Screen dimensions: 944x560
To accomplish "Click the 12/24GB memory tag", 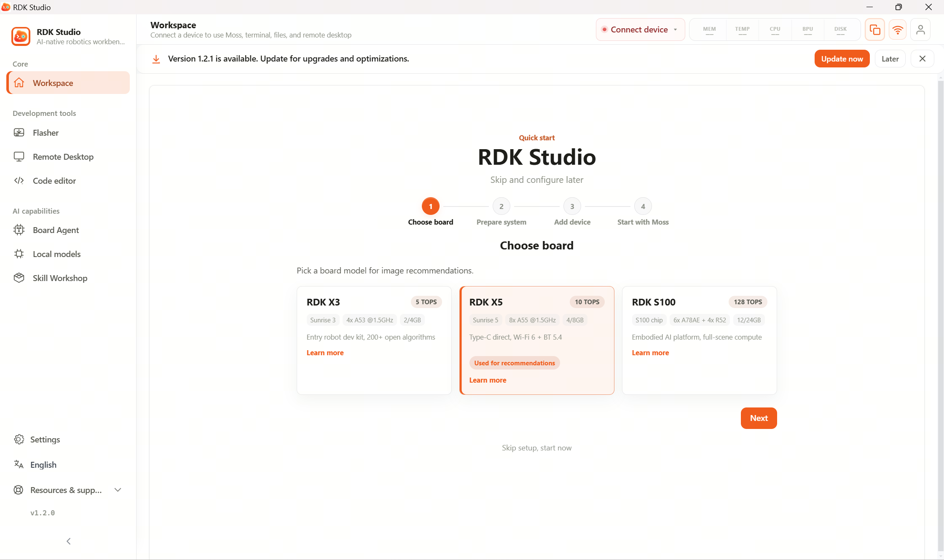I will point(749,320).
